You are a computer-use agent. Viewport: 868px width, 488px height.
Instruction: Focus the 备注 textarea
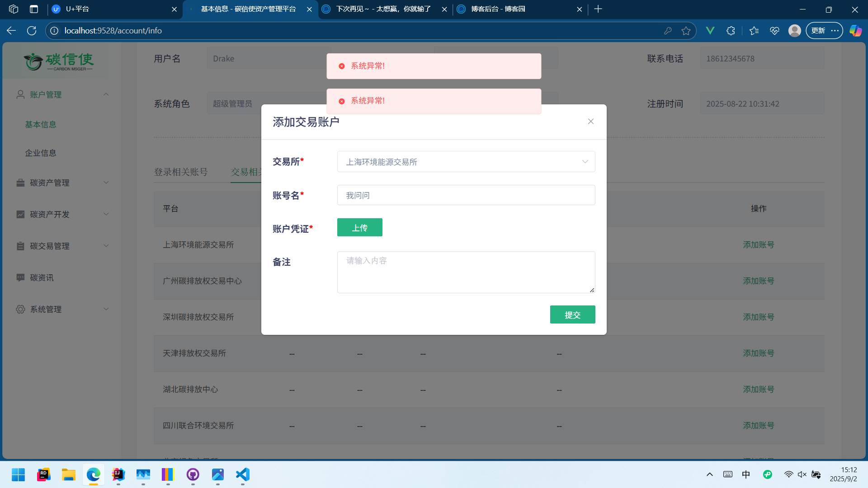[466, 272]
